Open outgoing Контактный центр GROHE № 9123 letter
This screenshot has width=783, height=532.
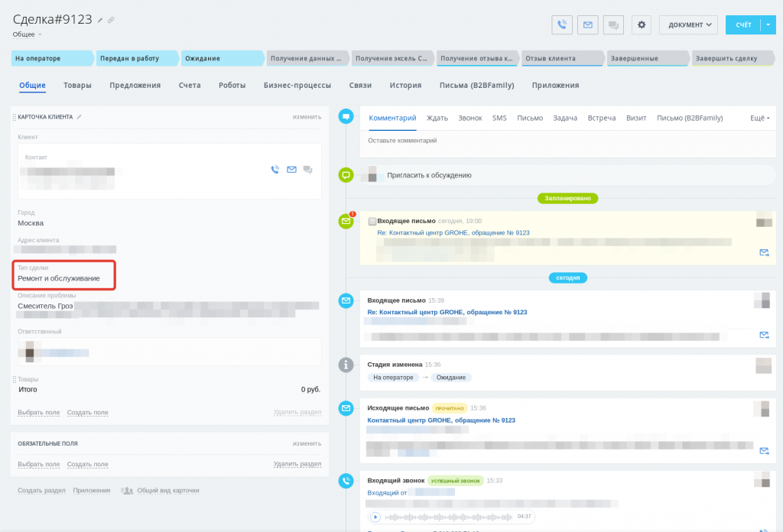pyautogui.click(x=441, y=420)
